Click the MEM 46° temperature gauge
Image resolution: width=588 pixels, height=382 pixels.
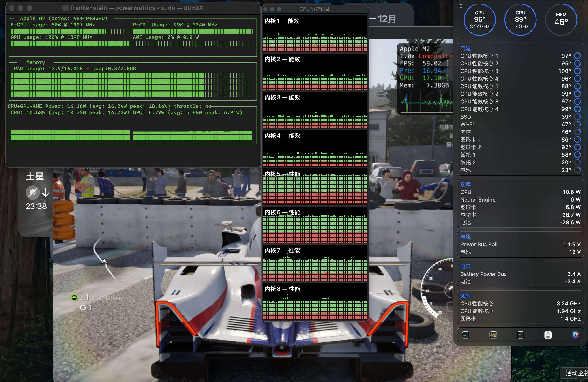[561, 19]
